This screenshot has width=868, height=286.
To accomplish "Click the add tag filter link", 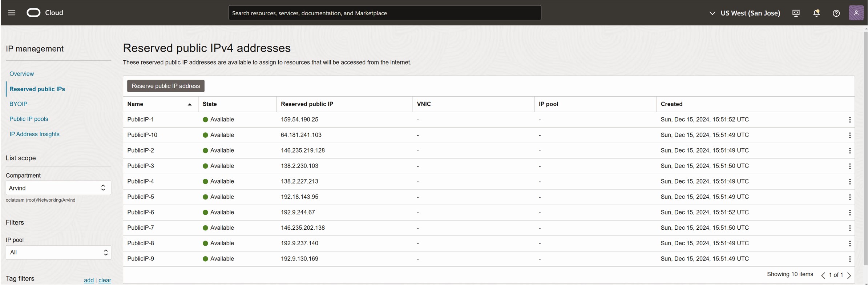I will [89, 280].
